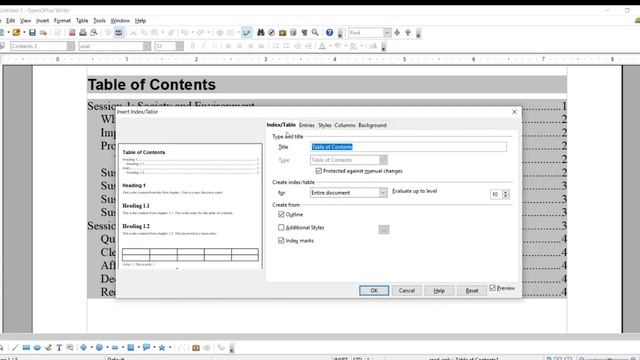
Task: Open the font name arial dropdown
Action: (x=147, y=46)
